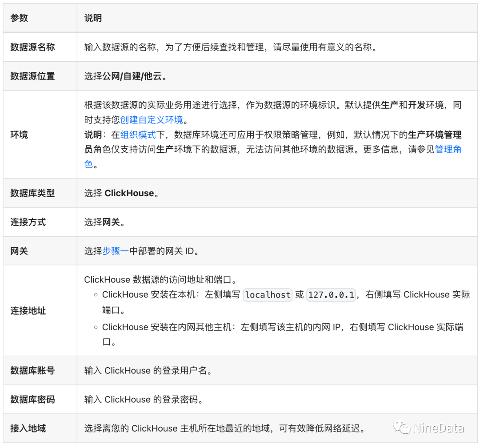
Task: Go to the 步骤一 link
Action: pyautogui.click(x=116, y=251)
